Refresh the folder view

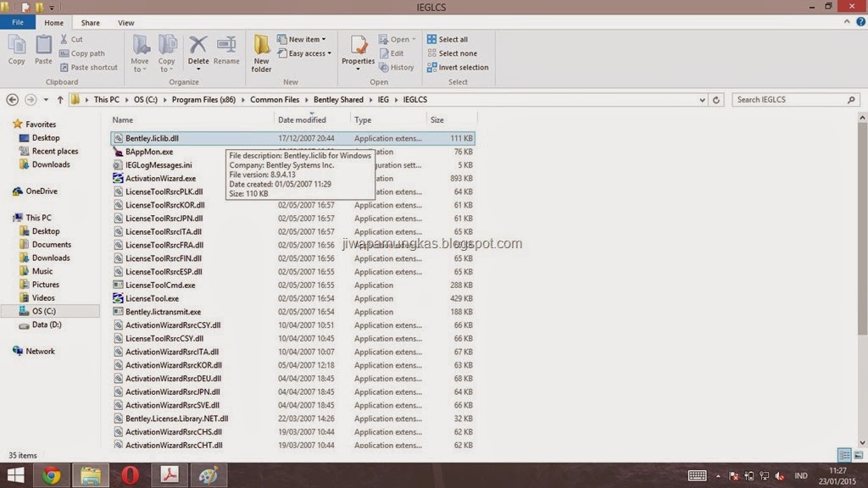pyautogui.click(x=715, y=100)
